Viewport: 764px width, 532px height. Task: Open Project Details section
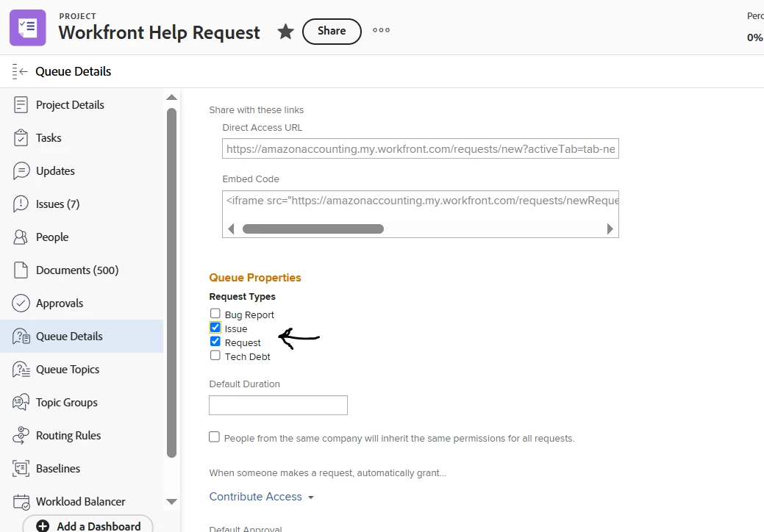click(70, 104)
